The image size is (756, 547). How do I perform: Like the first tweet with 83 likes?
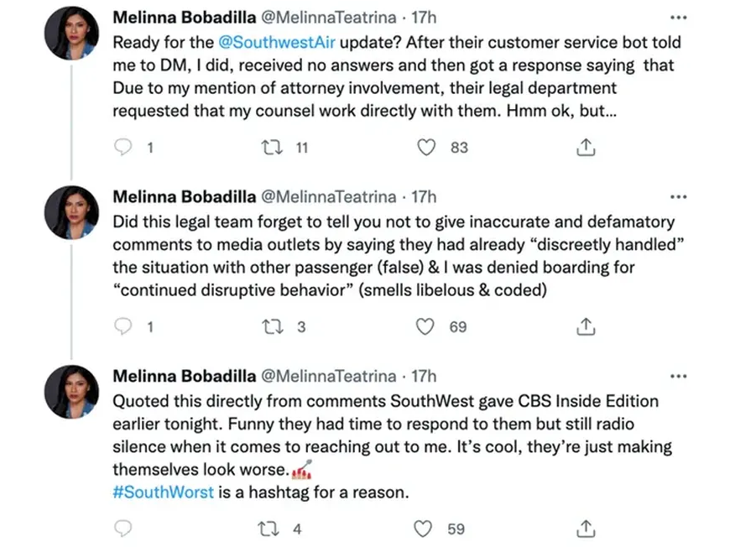pos(427,148)
